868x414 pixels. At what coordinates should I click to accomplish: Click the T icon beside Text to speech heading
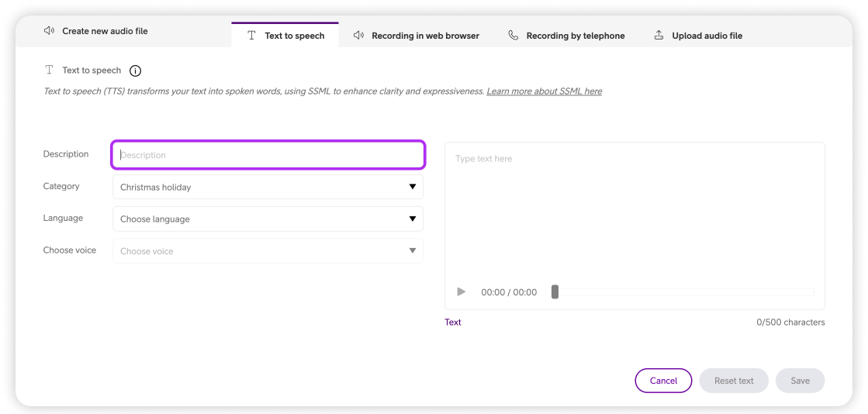pyautogui.click(x=50, y=70)
